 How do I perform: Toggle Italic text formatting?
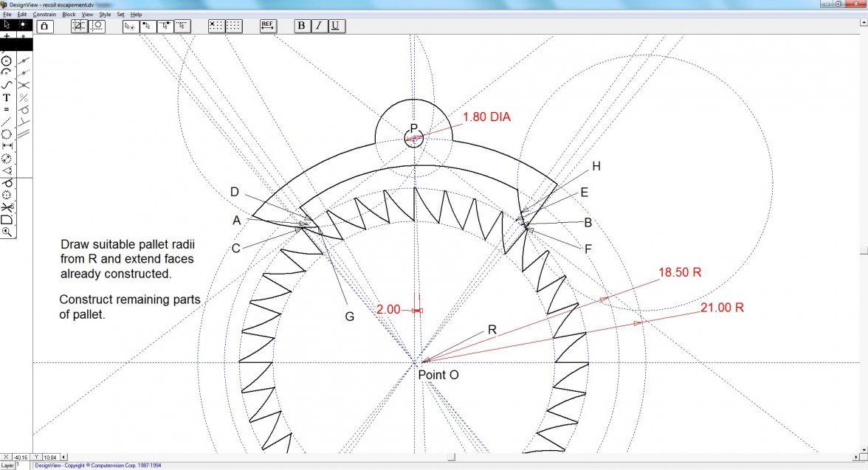tap(318, 26)
